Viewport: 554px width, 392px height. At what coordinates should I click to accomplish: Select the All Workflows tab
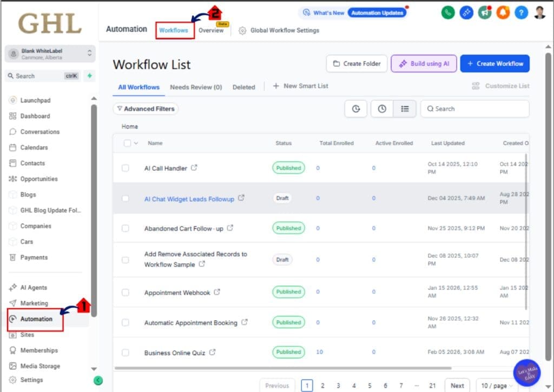139,87
